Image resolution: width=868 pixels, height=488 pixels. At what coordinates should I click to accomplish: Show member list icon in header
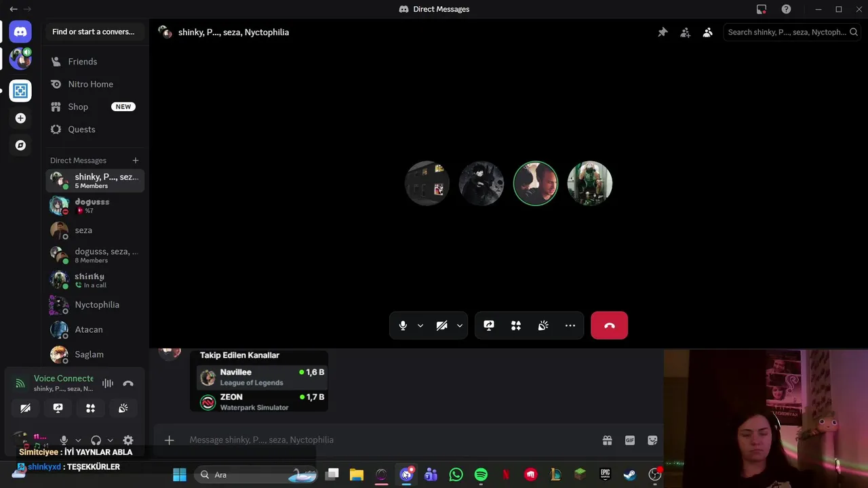[707, 32]
